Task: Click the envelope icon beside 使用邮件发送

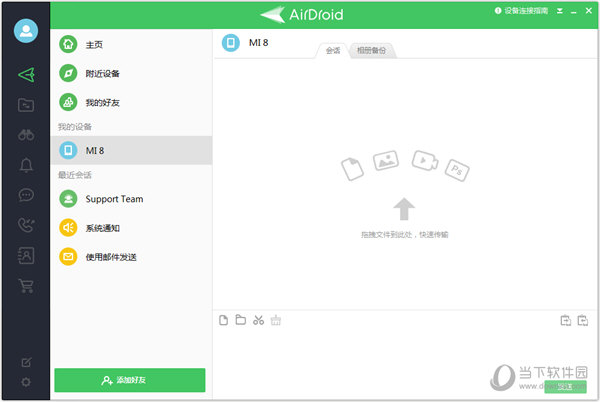Action: pyautogui.click(x=68, y=257)
